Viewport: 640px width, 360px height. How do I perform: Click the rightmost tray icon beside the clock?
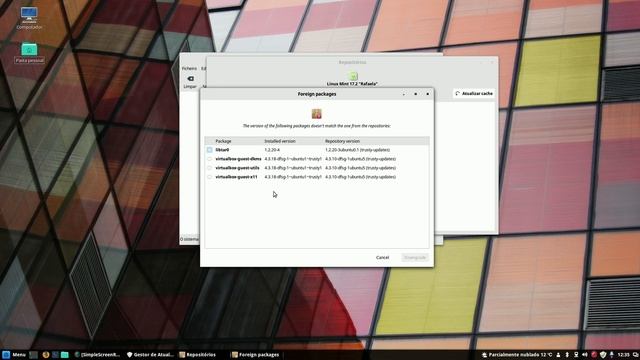click(x=636, y=355)
